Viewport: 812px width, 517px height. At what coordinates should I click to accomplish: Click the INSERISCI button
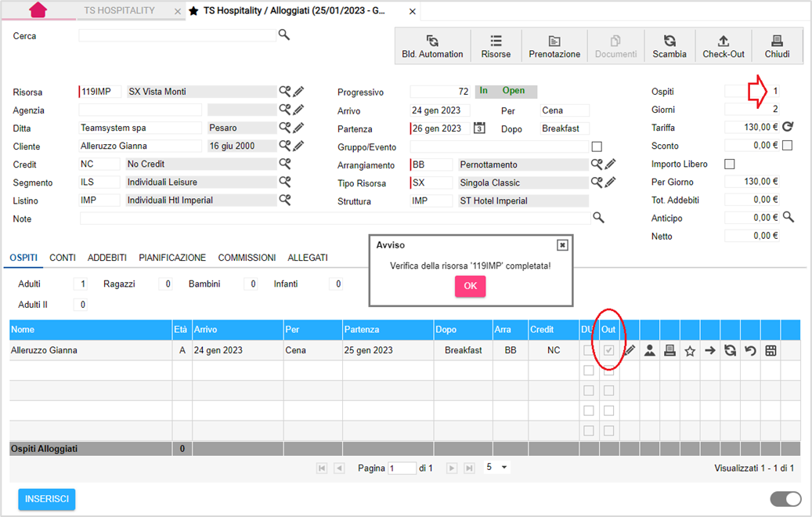pos(47,499)
